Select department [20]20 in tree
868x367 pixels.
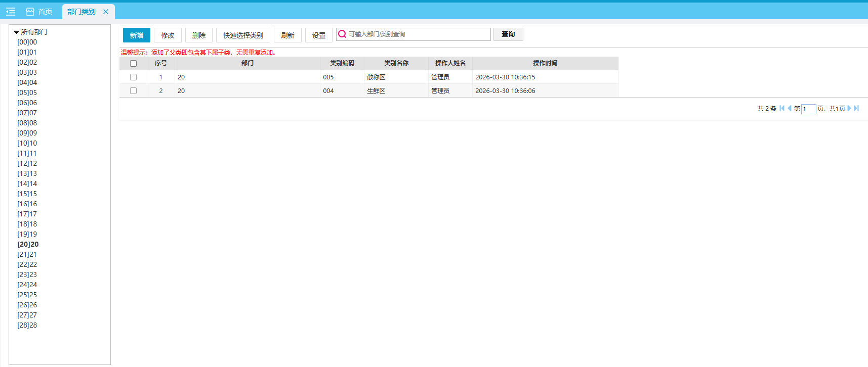pyautogui.click(x=28, y=244)
